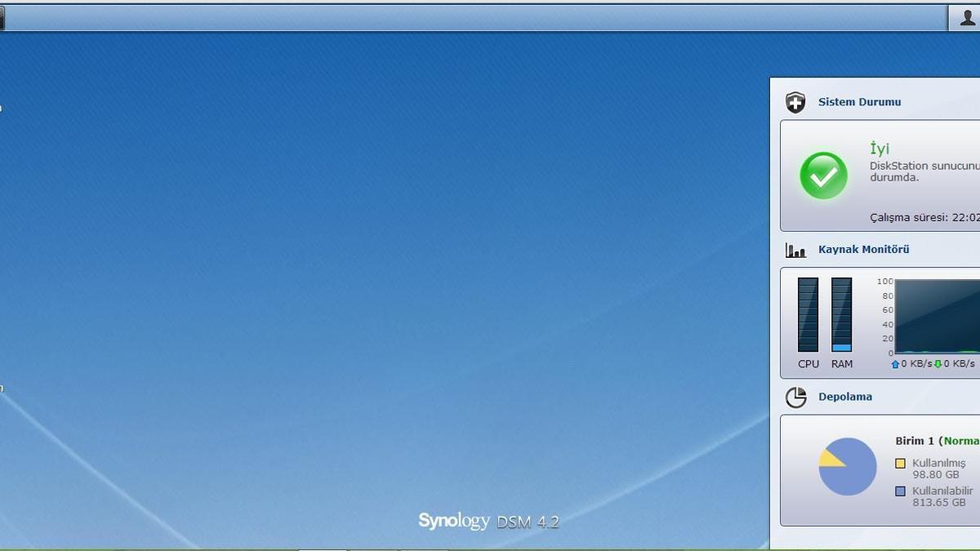Click the download speed arrow icon
The width and height of the screenshot is (980, 551).
(x=938, y=364)
